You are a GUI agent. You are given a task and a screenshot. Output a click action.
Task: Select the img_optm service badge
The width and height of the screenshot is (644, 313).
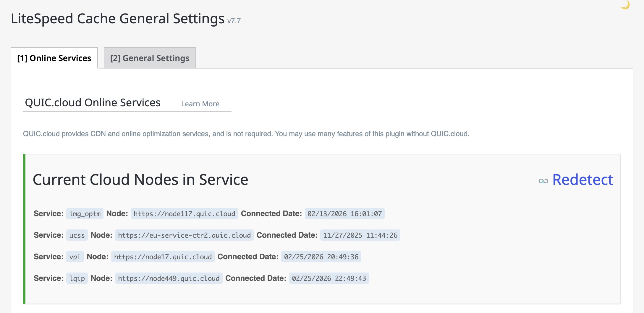tap(85, 213)
